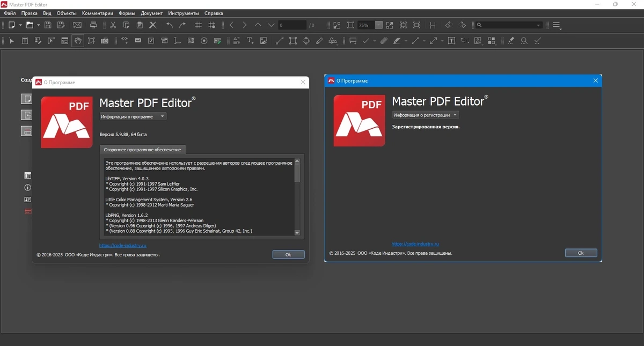Click the license text scroll down arrow
644x346 pixels.
pyautogui.click(x=297, y=232)
